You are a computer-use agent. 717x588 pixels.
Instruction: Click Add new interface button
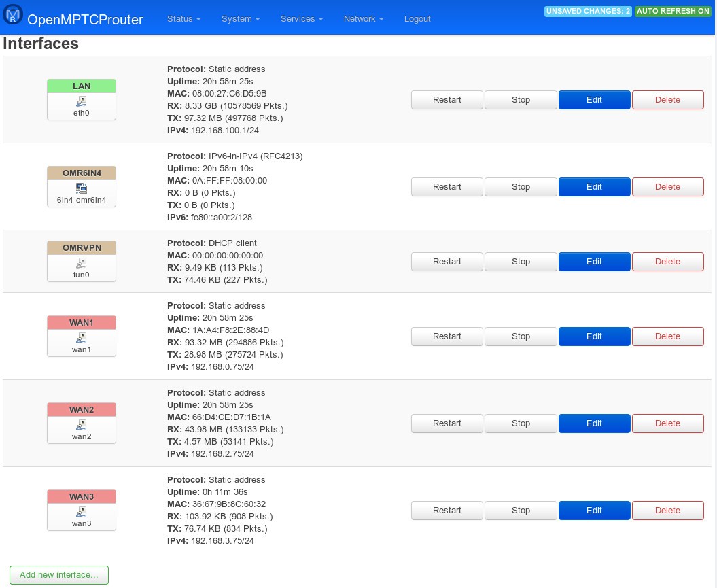(x=59, y=575)
